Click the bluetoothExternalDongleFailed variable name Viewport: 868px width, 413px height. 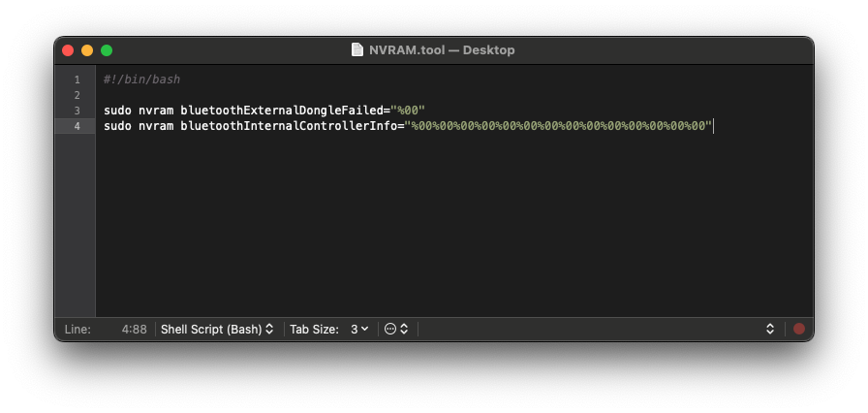[281, 111]
